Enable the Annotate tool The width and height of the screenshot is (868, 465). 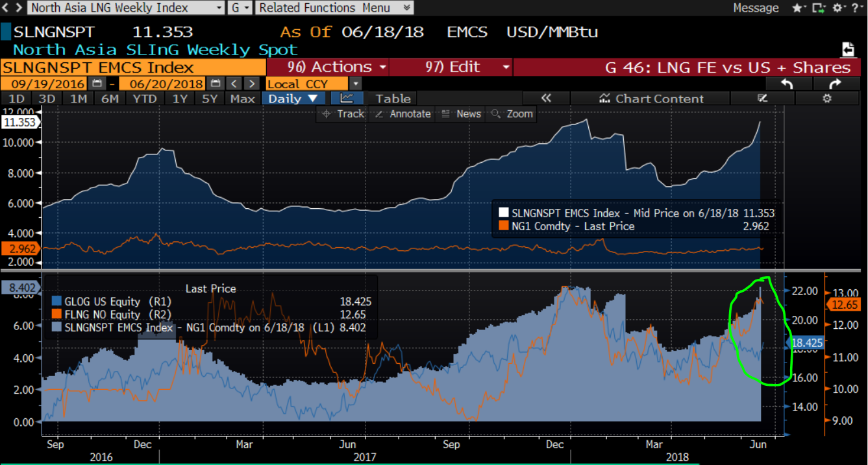(403, 113)
